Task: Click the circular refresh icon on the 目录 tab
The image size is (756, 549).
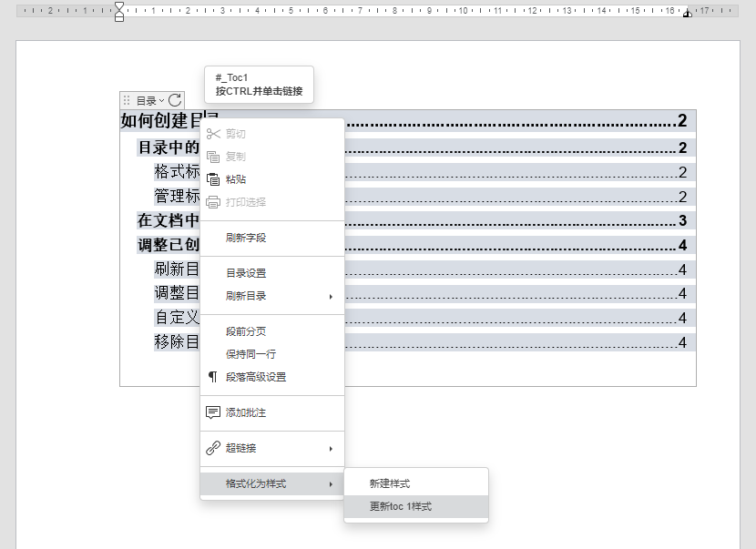Action: coord(175,100)
